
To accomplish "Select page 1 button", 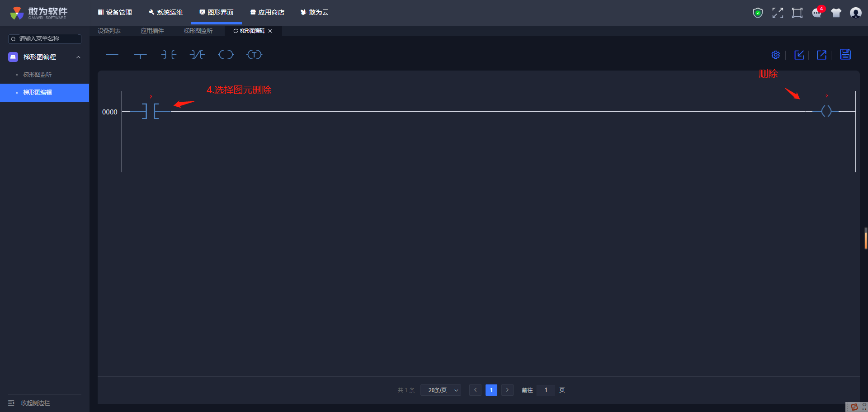I will pos(491,390).
